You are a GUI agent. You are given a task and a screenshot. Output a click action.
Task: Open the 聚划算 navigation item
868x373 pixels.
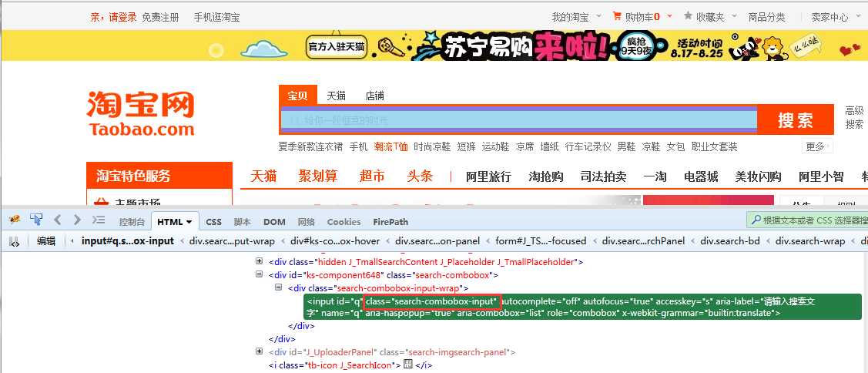pyautogui.click(x=318, y=176)
